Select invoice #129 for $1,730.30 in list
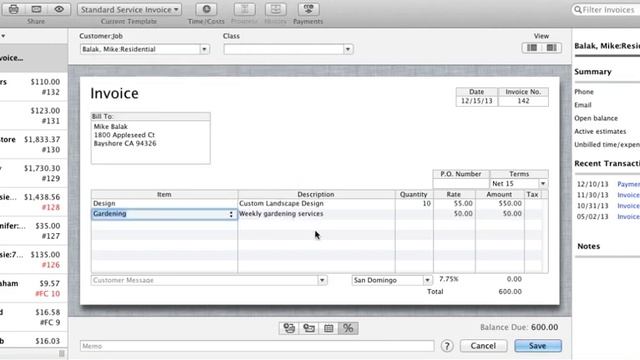 coord(33,173)
